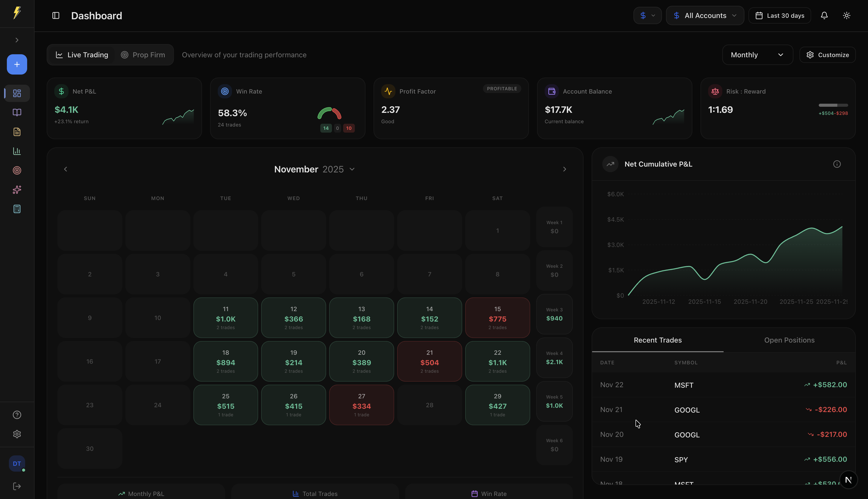The image size is (868, 499).
Task: Expand the All Accounts dropdown
Action: [x=705, y=15]
